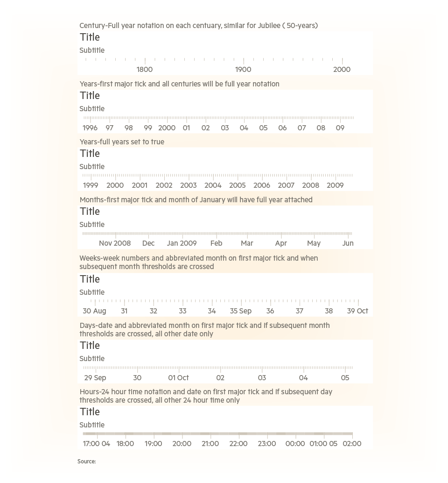The image size is (448, 483).
Task: Select the 00:00 hour label
Action: point(295,444)
